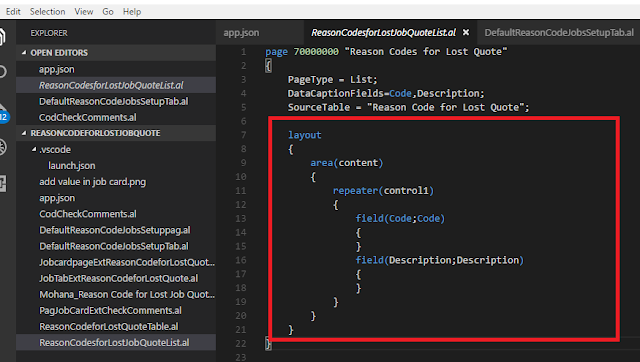Click 'repeater(control1)' on line 11
The image size is (640, 362).
pos(383,191)
